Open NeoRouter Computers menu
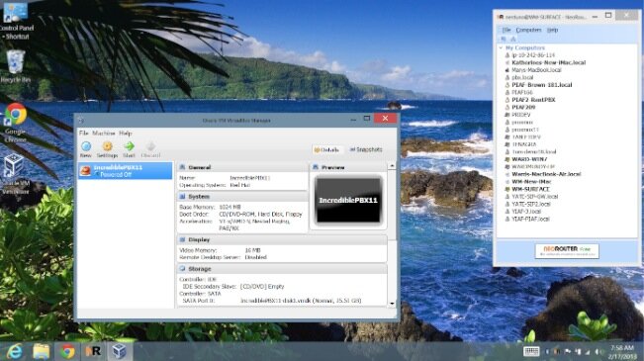 [x=528, y=30]
